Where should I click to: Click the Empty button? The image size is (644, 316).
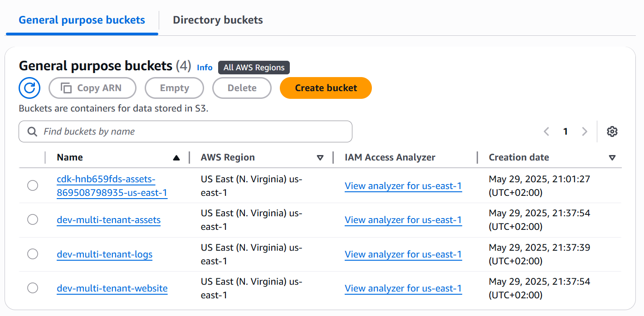[175, 88]
